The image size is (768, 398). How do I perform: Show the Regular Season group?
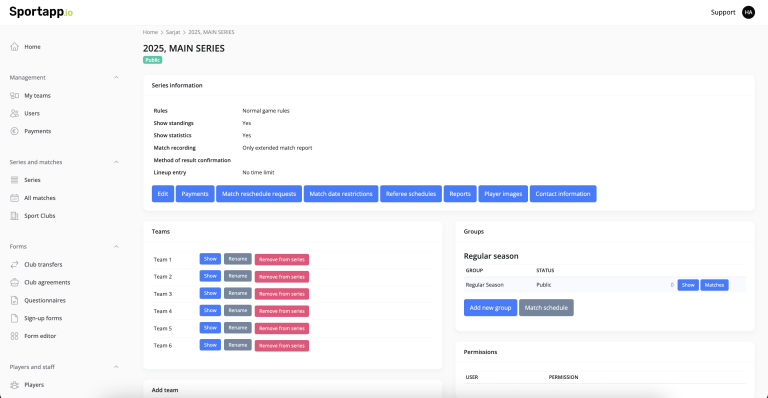688,285
